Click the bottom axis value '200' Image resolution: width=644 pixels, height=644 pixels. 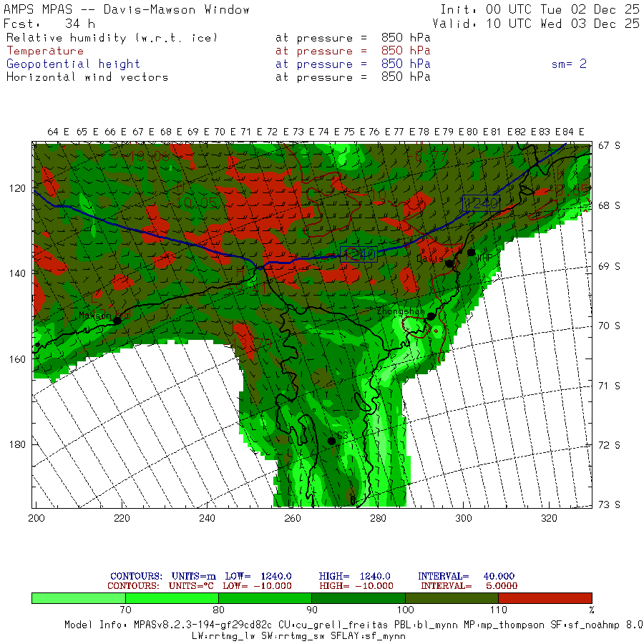tap(36, 518)
